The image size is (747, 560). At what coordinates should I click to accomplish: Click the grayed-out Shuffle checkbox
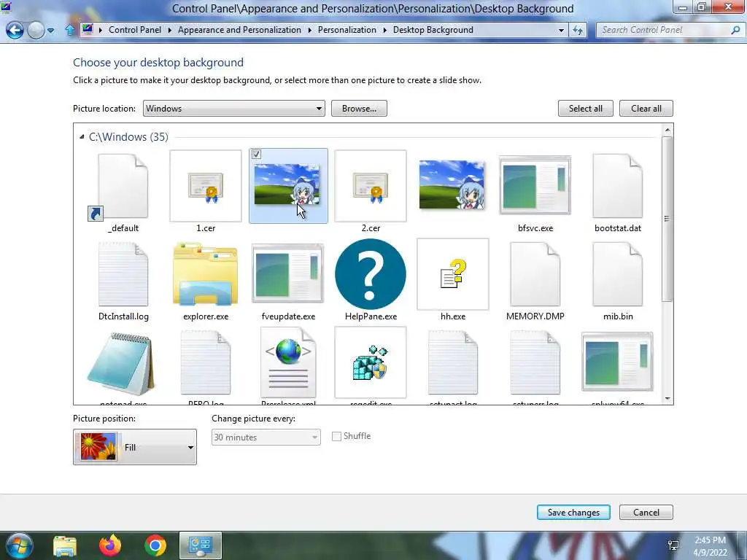coord(336,436)
